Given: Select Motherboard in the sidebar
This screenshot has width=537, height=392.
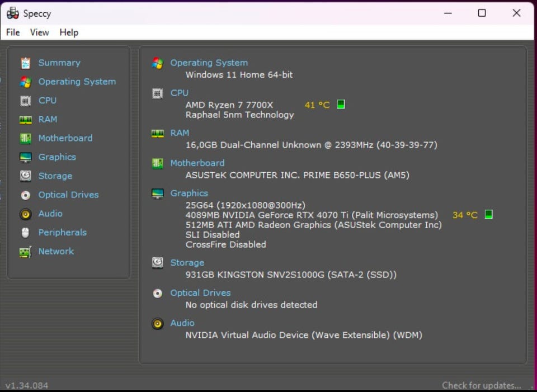Looking at the screenshot, I should (65, 138).
